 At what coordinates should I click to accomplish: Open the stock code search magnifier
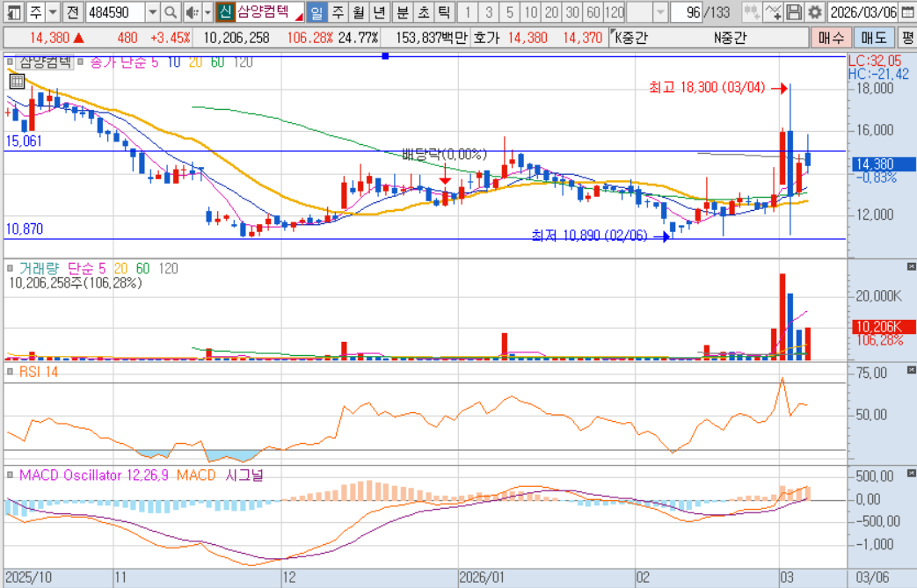coord(171,11)
